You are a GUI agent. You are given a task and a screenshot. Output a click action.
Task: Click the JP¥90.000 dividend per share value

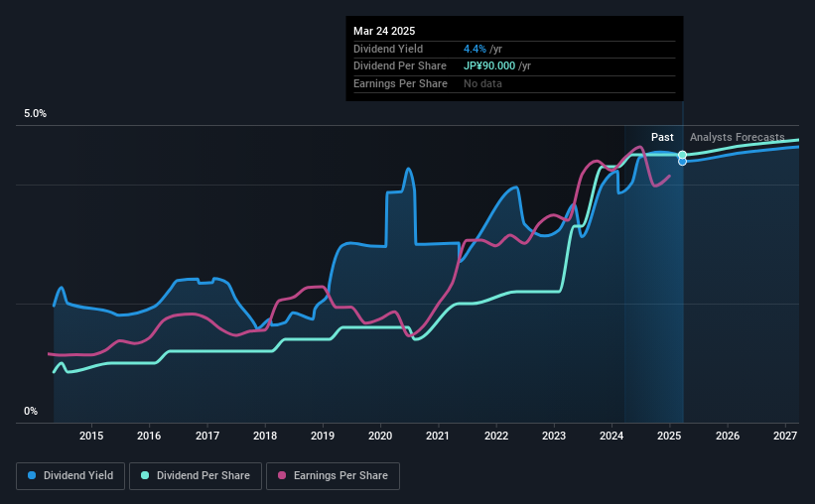[x=489, y=66]
